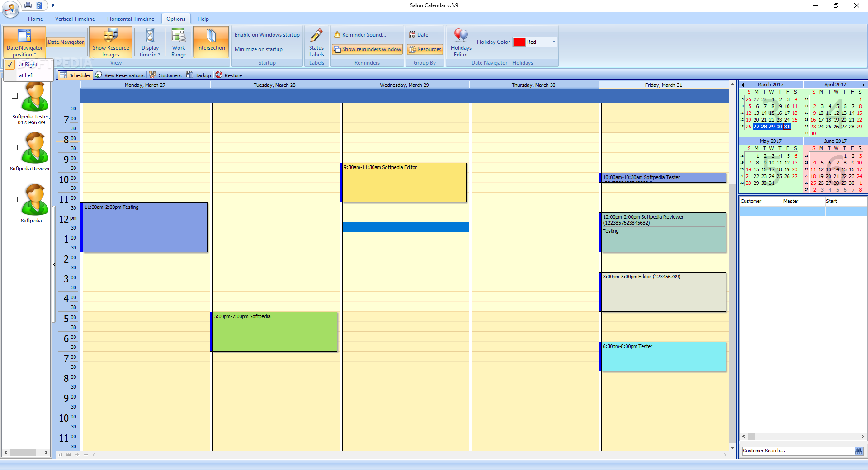The image size is (868, 470).
Task: Click the first-page navigation icon below scheduler
Action: point(60,455)
